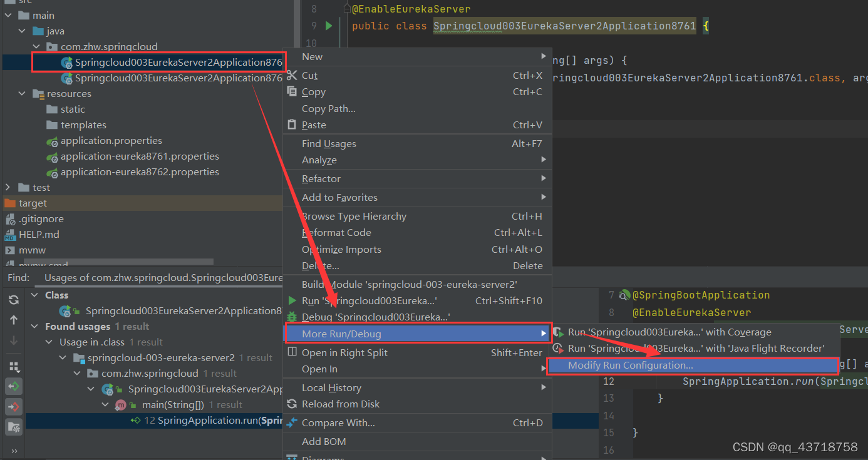Screen dimensions: 868x460
Task: Click Rerun search icon in Find panel
Action: pyautogui.click(x=14, y=300)
